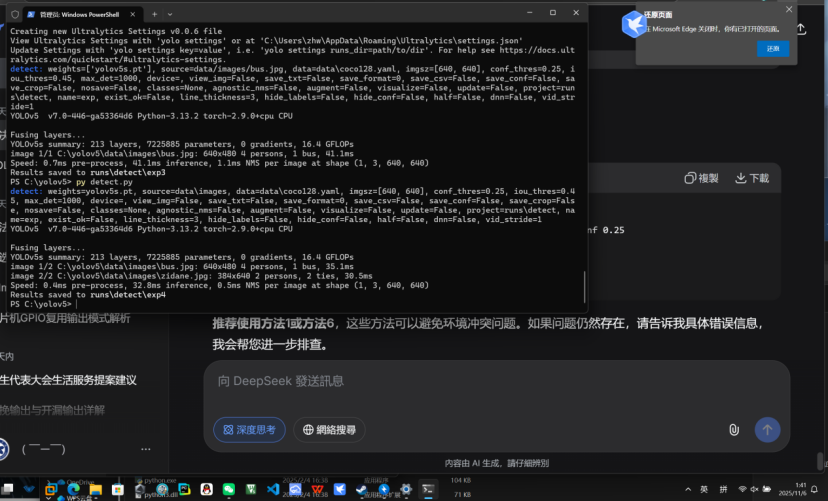
Task: Open Microsoft Edge from the taskbar
Action: pyautogui.click(x=73, y=489)
